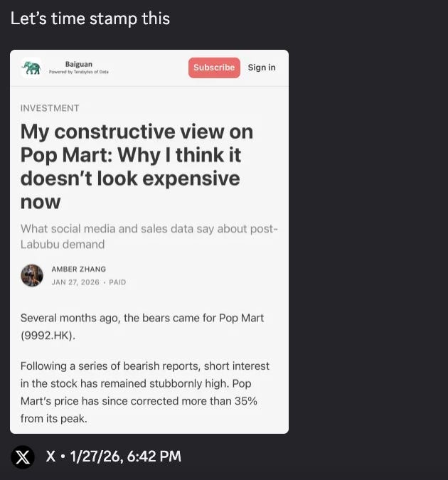Open the embedded article preview card
Viewport: 448px width, 480px height.
(149, 242)
